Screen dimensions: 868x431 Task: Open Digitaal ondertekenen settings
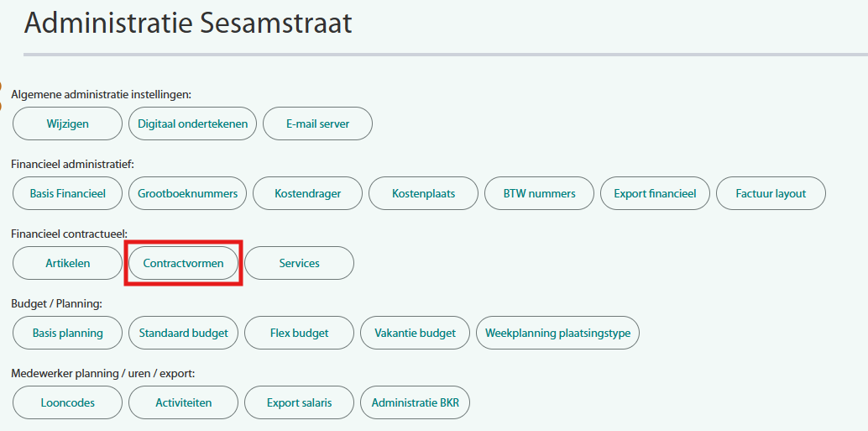pyautogui.click(x=192, y=124)
